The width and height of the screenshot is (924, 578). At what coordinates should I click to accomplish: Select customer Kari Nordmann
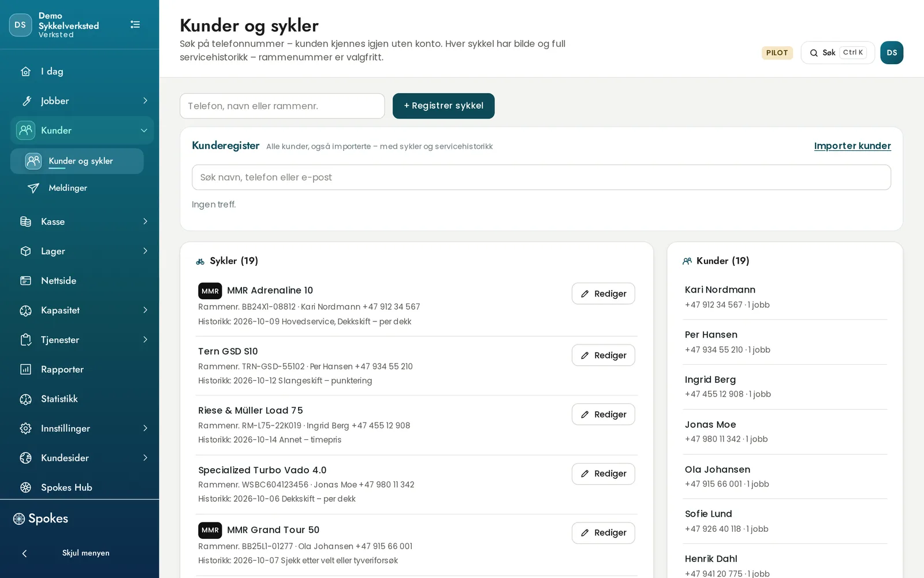[785, 297]
